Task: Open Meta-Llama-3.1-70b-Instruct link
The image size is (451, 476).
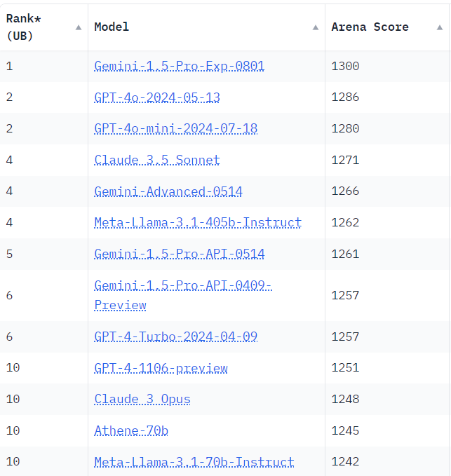Action: pos(194,462)
